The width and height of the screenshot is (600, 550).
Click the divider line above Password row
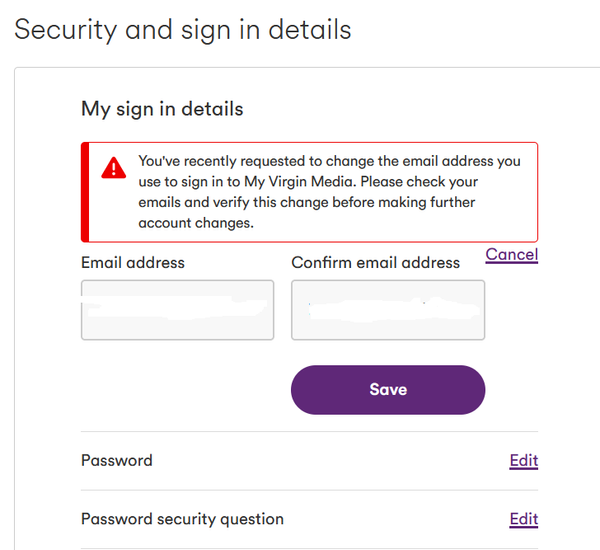click(310, 431)
